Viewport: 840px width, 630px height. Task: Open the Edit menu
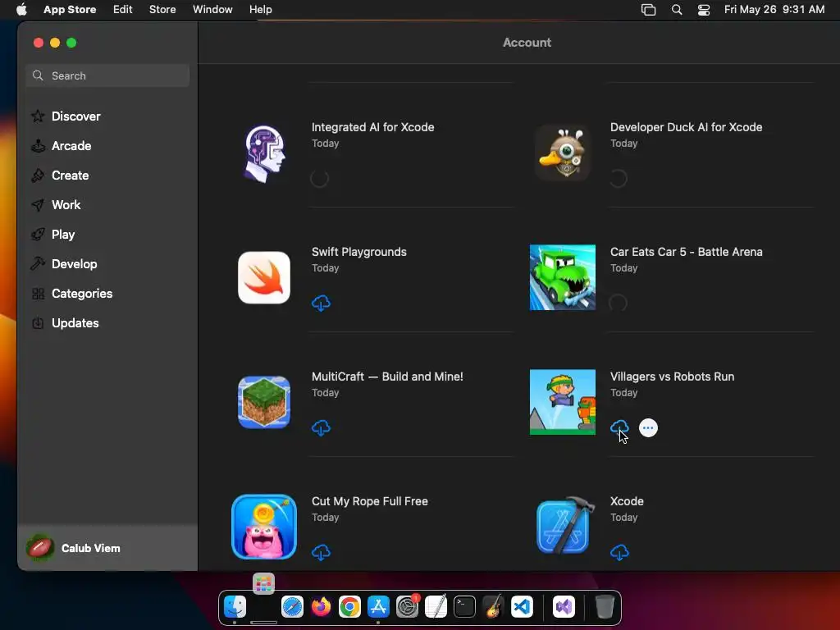[123, 10]
